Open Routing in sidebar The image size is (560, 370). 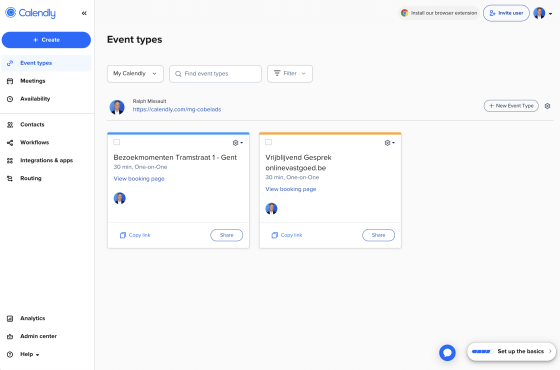(x=46, y=178)
